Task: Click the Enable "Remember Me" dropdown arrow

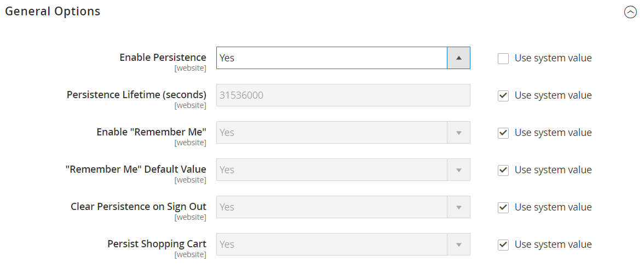Action: [x=459, y=133]
